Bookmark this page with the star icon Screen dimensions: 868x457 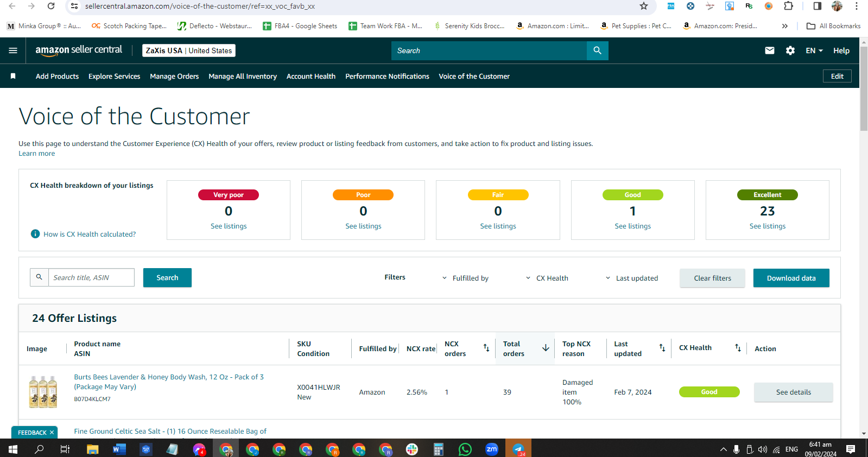pos(644,6)
